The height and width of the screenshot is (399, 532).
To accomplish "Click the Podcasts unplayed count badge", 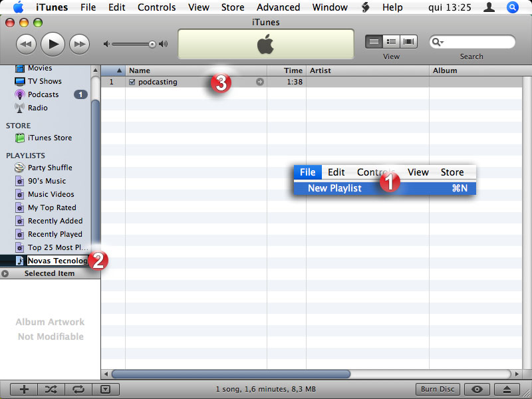I will pyautogui.click(x=80, y=94).
